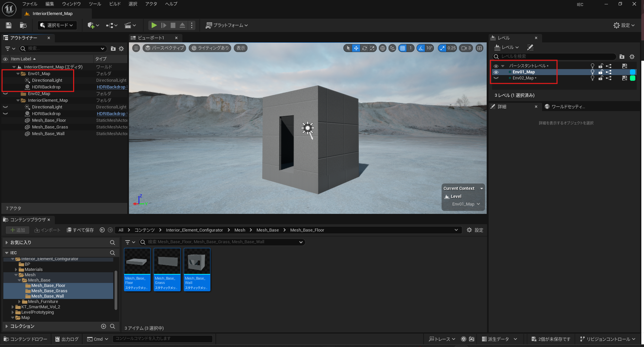
Task: Click the HDRIBackdrop type link under Env01_Map
Action: coord(111,87)
